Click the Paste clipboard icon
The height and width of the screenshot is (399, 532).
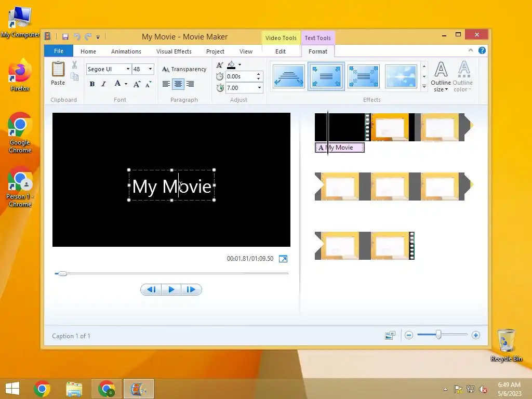(58, 73)
